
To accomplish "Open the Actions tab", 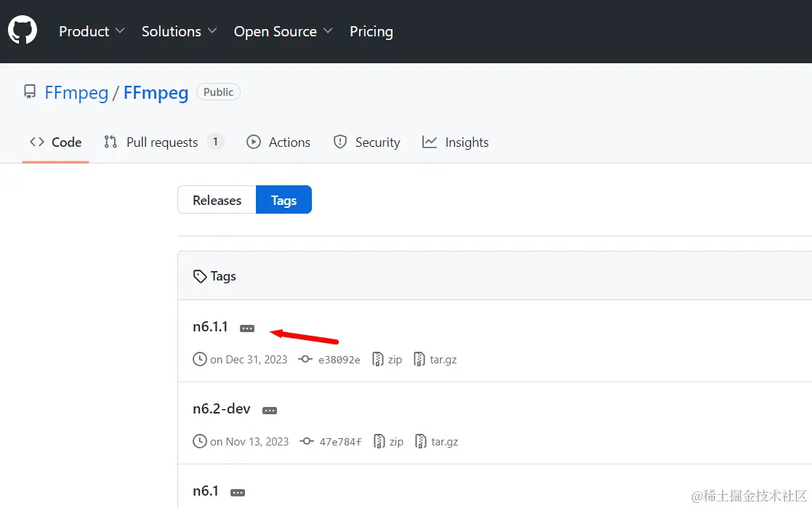I will point(278,142).
